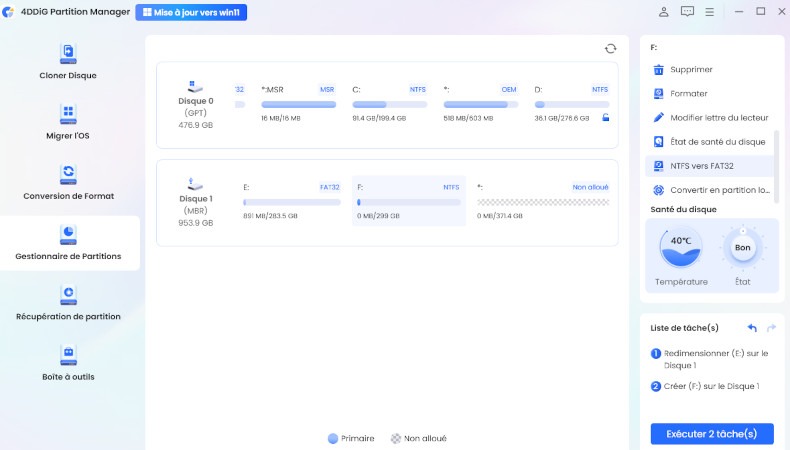Screen dimensions: 790x450
Task: Click the 0 MB/371.4 GB value
Action: [500, 216]
